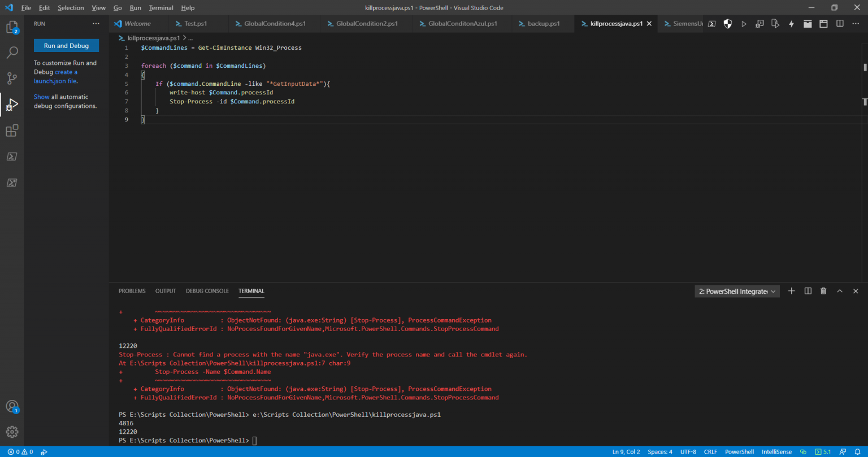This screenshot has height=457, width=868.
Task: Open the Terminal menu in the menu bar
Action: tap(160, 7)
